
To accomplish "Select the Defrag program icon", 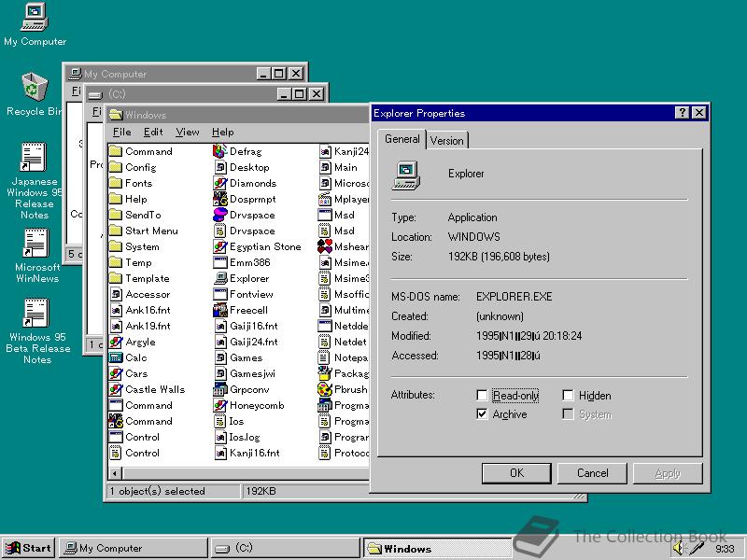I will click(x=219, y=151).
